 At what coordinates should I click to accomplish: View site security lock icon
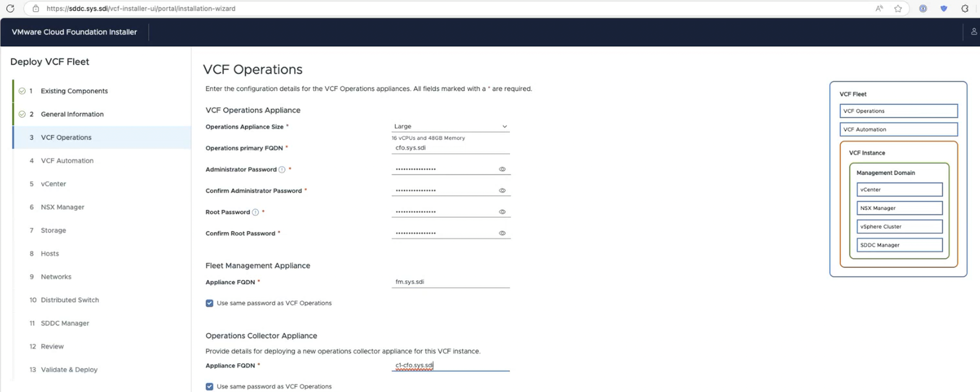point(36,8)
